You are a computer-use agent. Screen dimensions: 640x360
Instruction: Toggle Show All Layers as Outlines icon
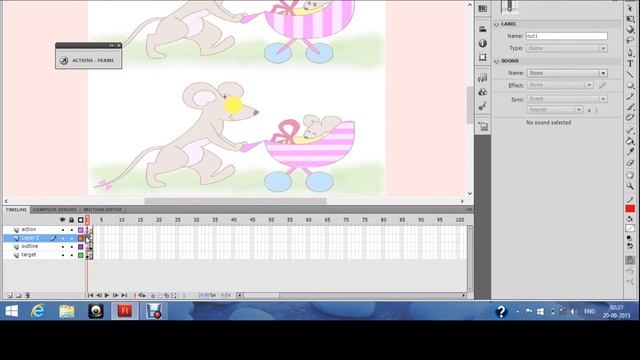click(x=80, y=220)
